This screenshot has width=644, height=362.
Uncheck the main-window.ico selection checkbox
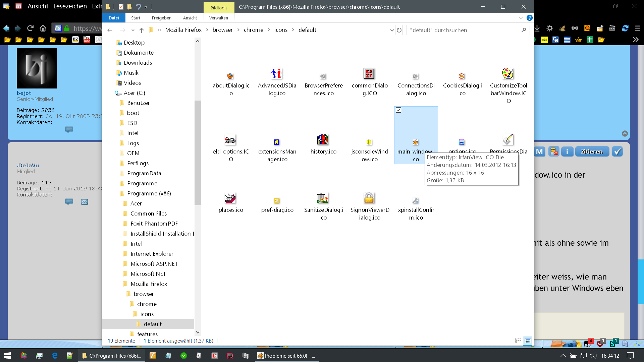pos(398,110)
